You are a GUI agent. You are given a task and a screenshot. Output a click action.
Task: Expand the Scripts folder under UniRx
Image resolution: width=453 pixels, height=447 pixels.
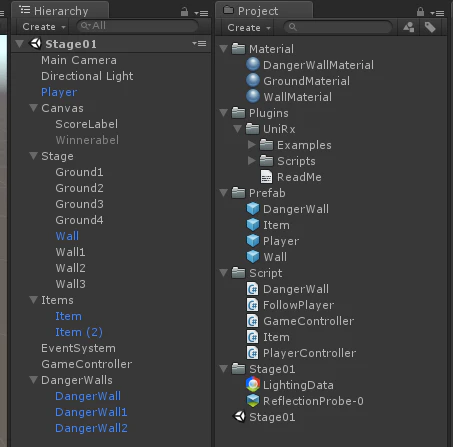pyautogui.click(x=252, y=160)
